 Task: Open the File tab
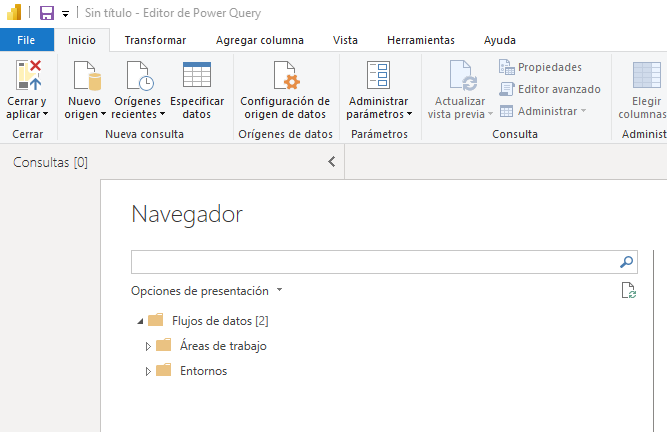click(x=26, y=40)
